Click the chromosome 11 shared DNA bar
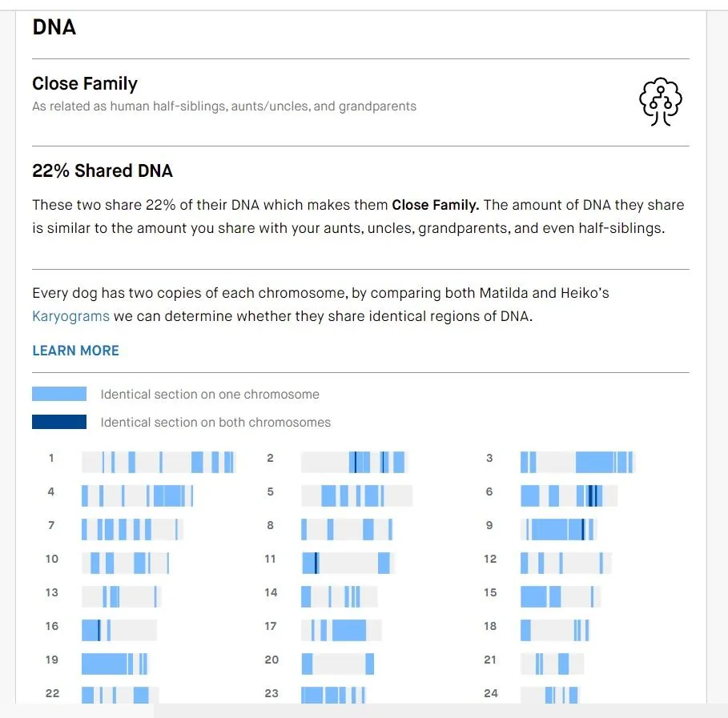This screenshot has height=718, width=728. 348,563
